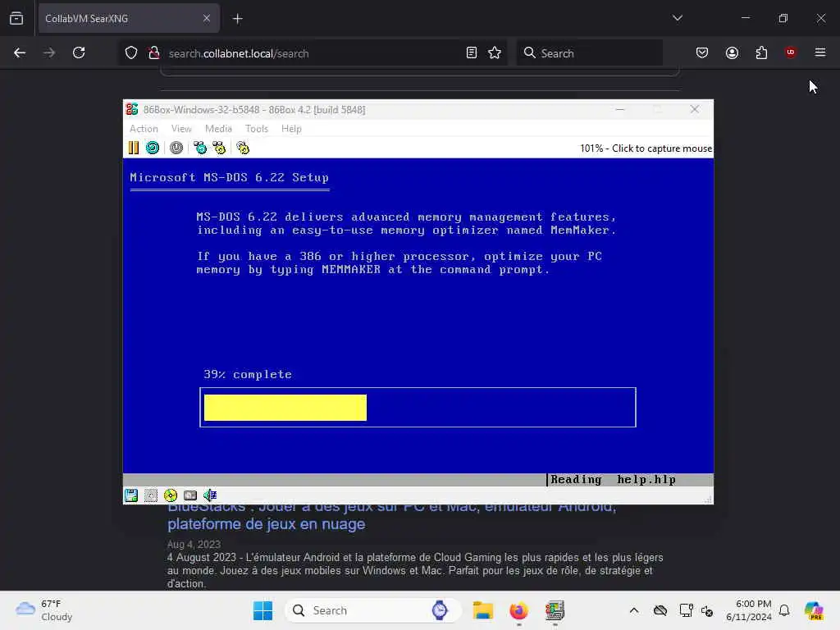840x630 pixels.
Task: Expand the list all tabs chevron
Action: pos(677,18)
